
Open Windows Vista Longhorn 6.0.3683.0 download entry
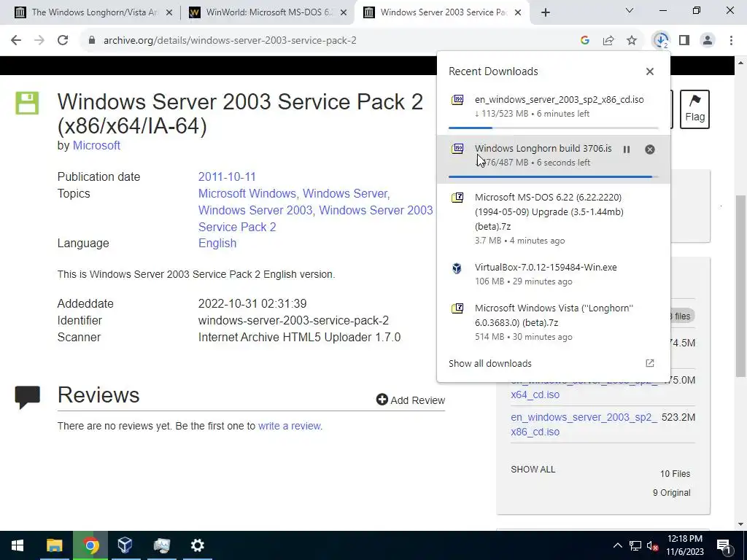click(x=554, y=322)
